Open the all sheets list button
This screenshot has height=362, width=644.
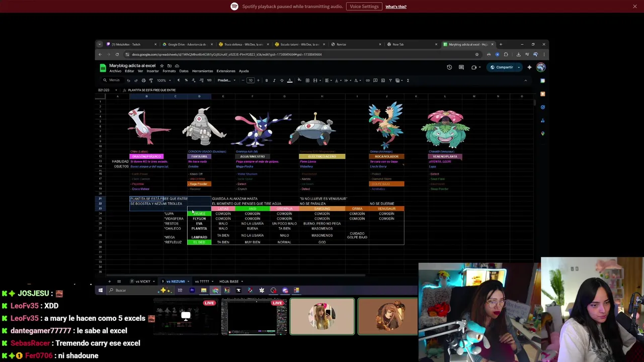point(119,282)
